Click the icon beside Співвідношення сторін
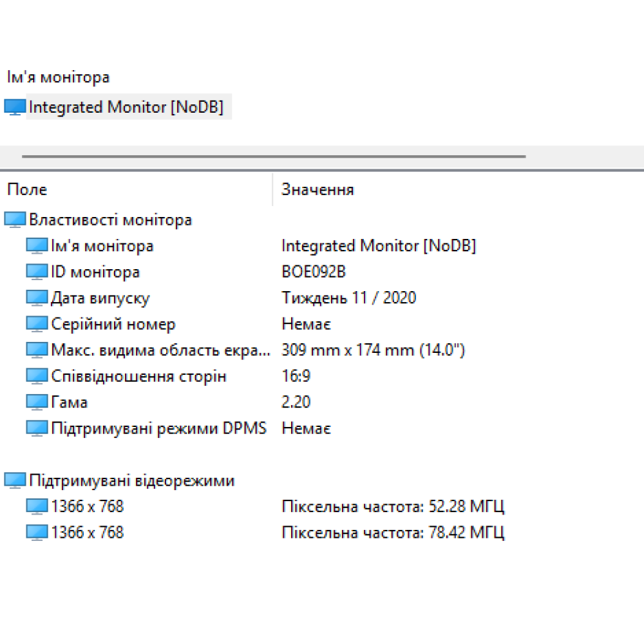This screenshot has width=644, height=644. [37, 377]
